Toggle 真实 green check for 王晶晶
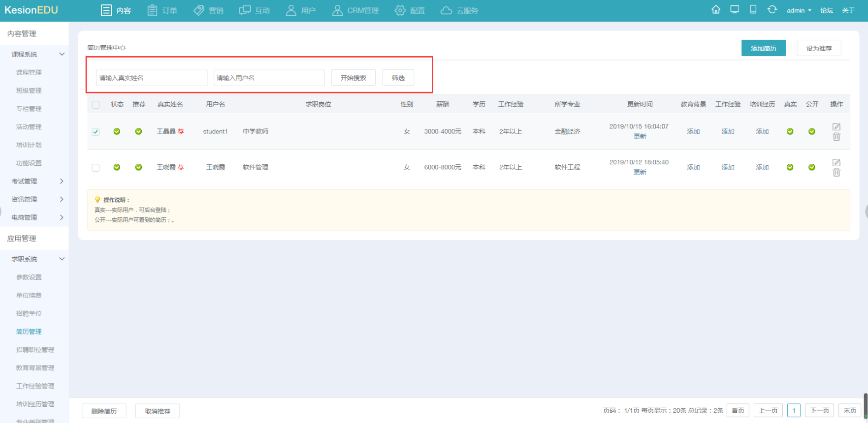This screenshot has height=423, width=868. coord(790,131)
